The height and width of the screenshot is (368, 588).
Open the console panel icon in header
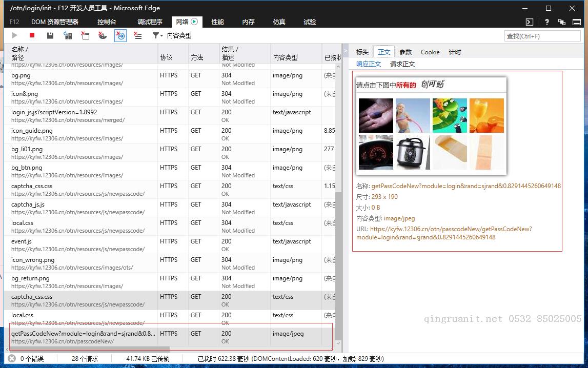[x=530, y=22]
